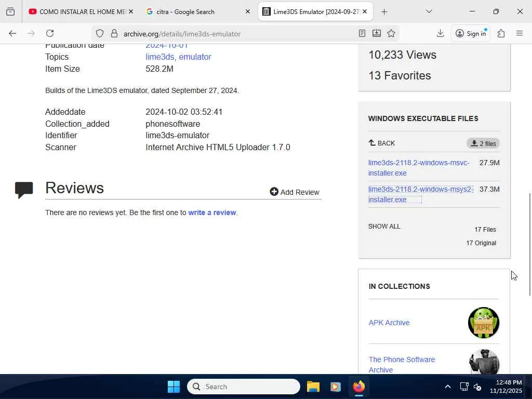Viewport: 532px width, 399px height.
Task: Bookmark this page with the star
Action: click(x=391, y=33)
